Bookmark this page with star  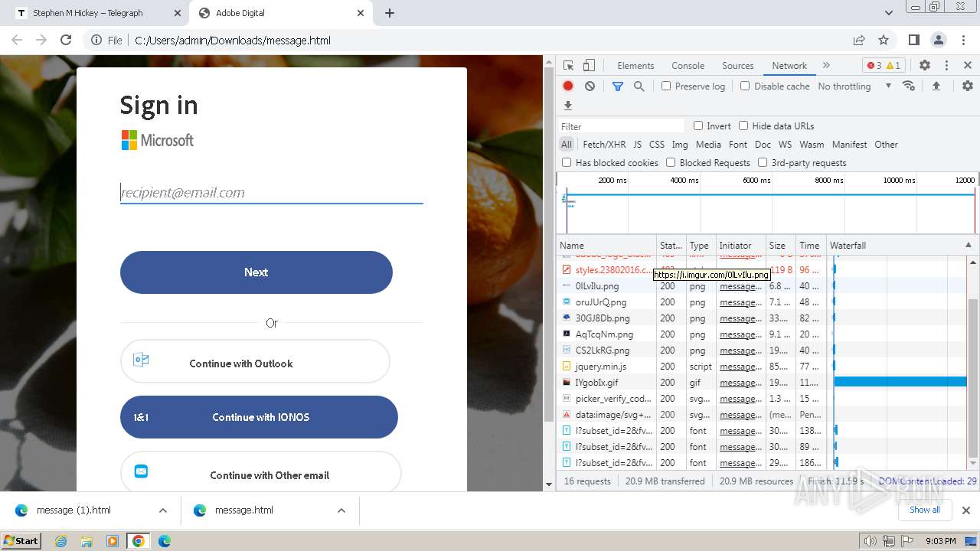pos(884,40)
